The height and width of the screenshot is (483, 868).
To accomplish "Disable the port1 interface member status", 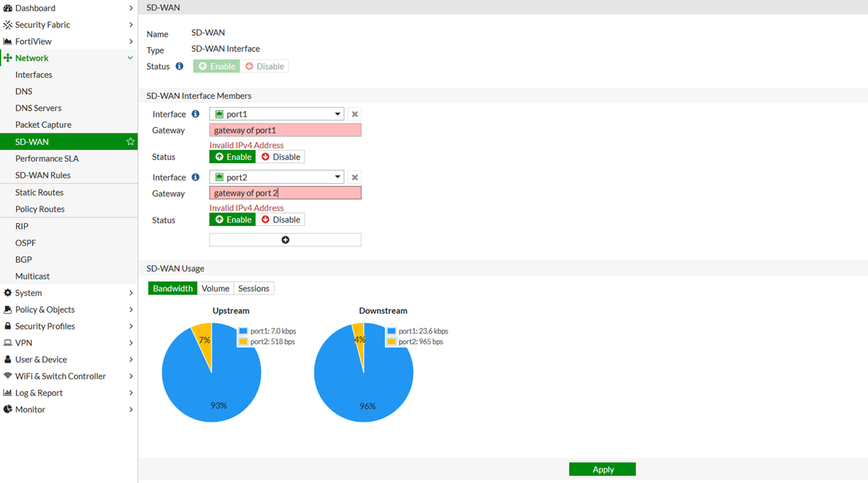I will 281,157.
